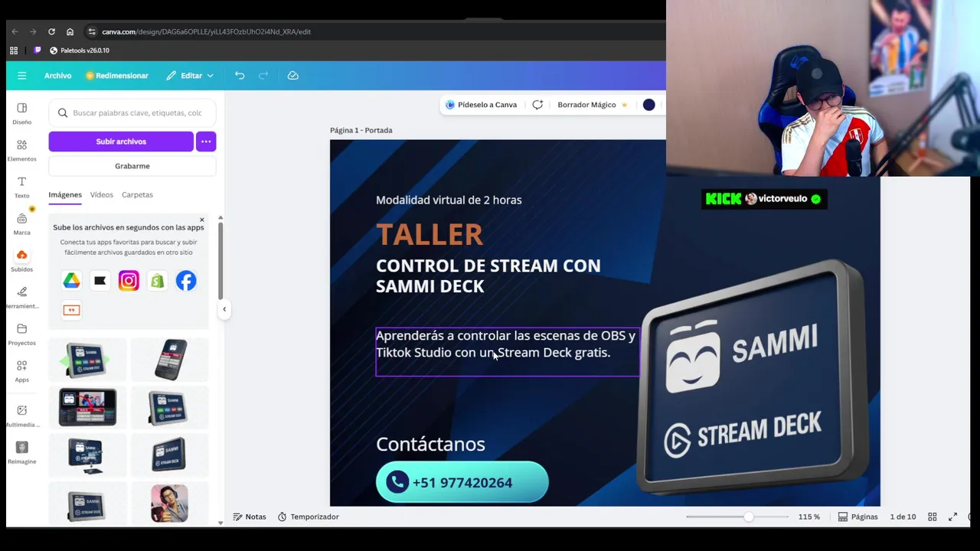
Task: Switch to the Carpetas tab
Action: (137, 194)
